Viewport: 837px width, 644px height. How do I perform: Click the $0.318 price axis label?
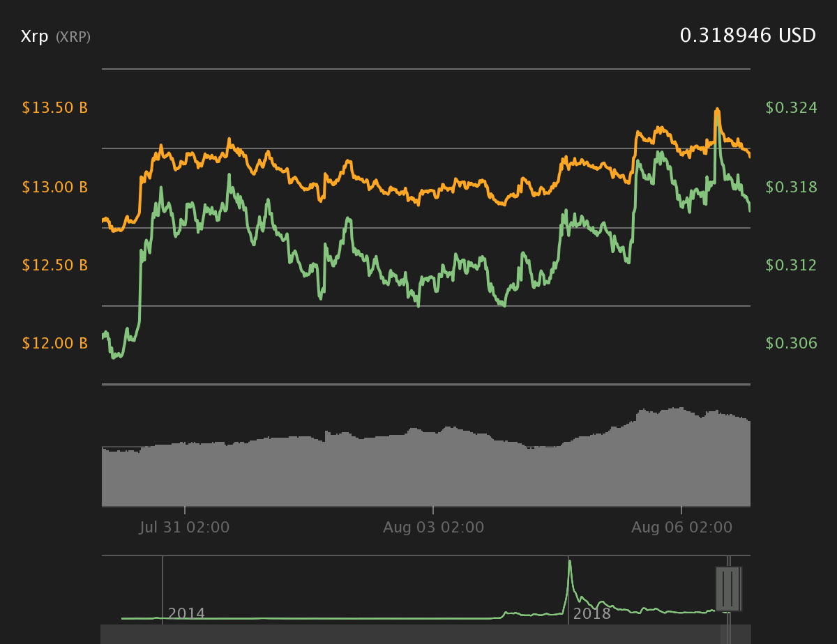pyautogui.click(x=791, y=187)
